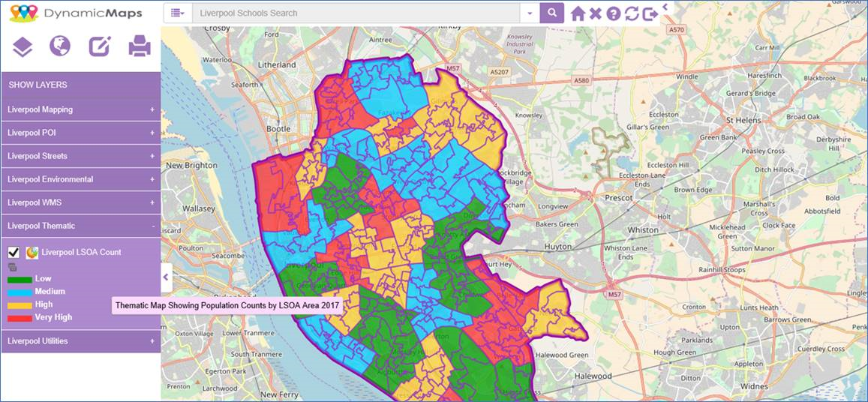868x402 pixels.
Task: Click the thematic map tooltip text
Action: click(x=227, y=305)
